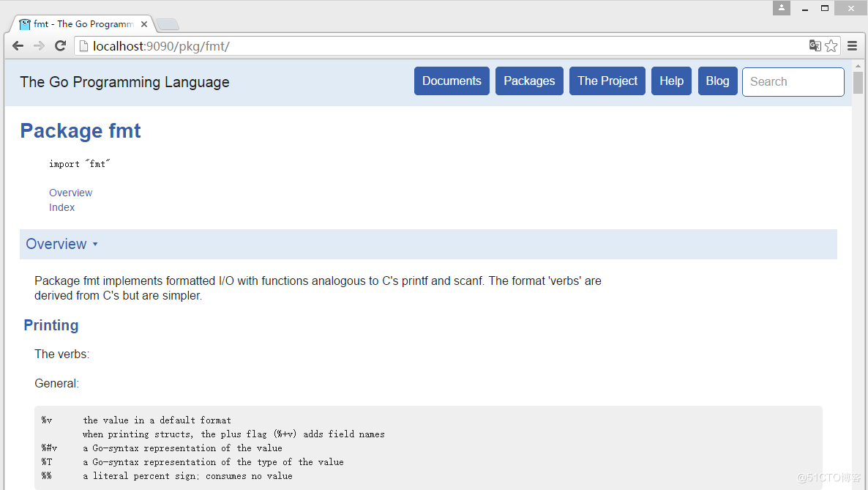868x490 pixels.
Task: Open the Packages navigation button
Action: tap(529, 81)
